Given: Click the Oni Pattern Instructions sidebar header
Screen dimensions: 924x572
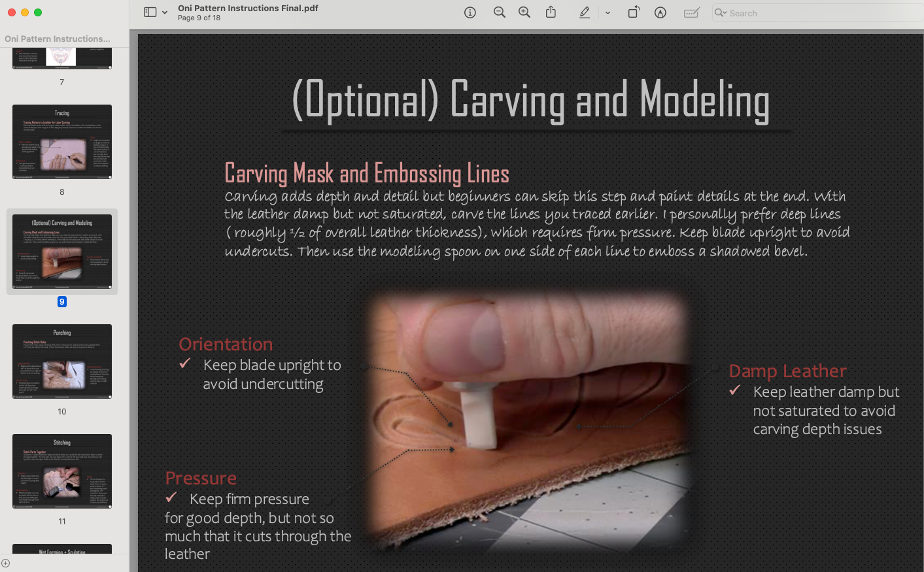Looking at the screenshot, I should (58, 39).
